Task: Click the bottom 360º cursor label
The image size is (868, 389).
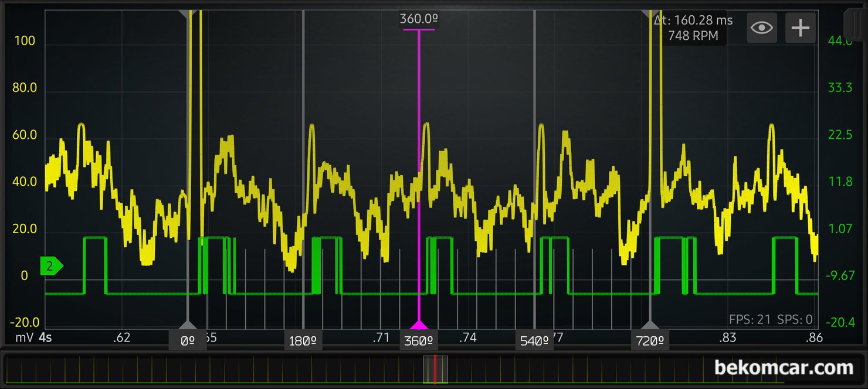Action: 419,340
